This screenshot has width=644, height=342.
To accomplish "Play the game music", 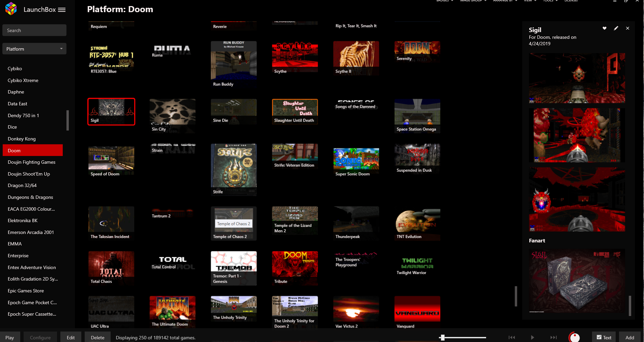I will pyautogui.click(x=532, y=337).
